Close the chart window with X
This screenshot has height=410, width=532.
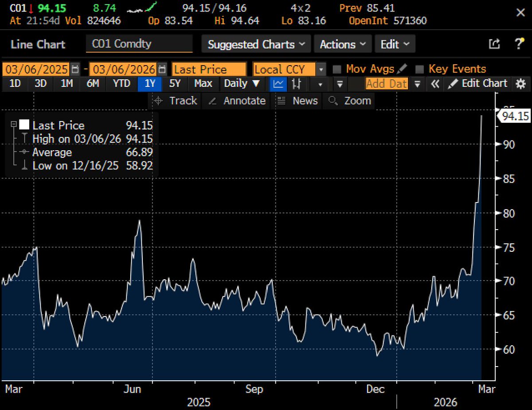coord(520,13)
